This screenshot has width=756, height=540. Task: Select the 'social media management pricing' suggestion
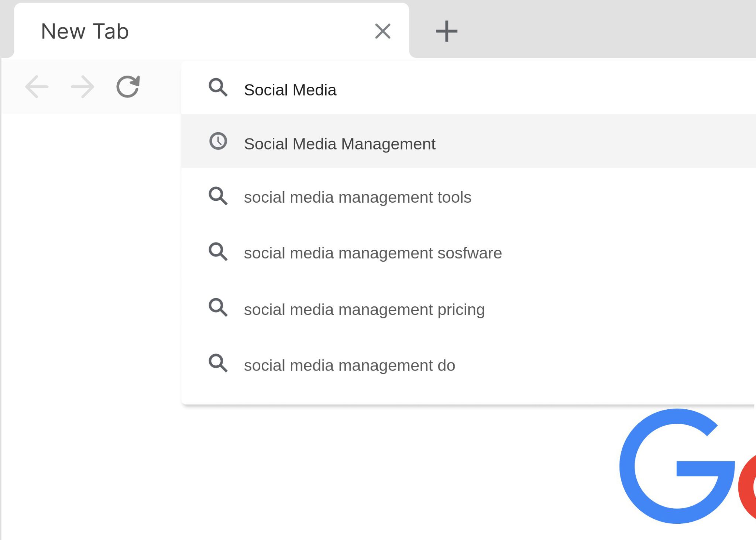364,309
